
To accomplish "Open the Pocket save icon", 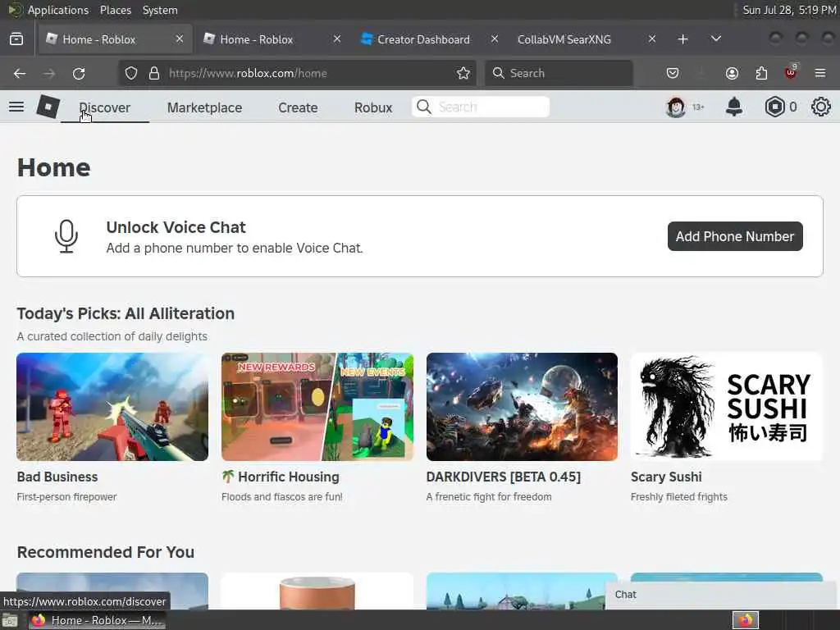I will (673, 73).
